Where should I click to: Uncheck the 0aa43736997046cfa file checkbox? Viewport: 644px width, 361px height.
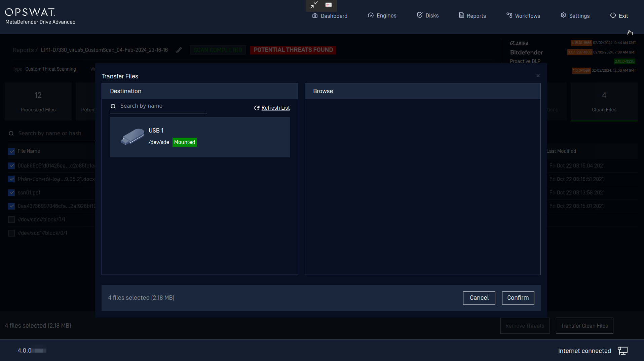point(12,206)
